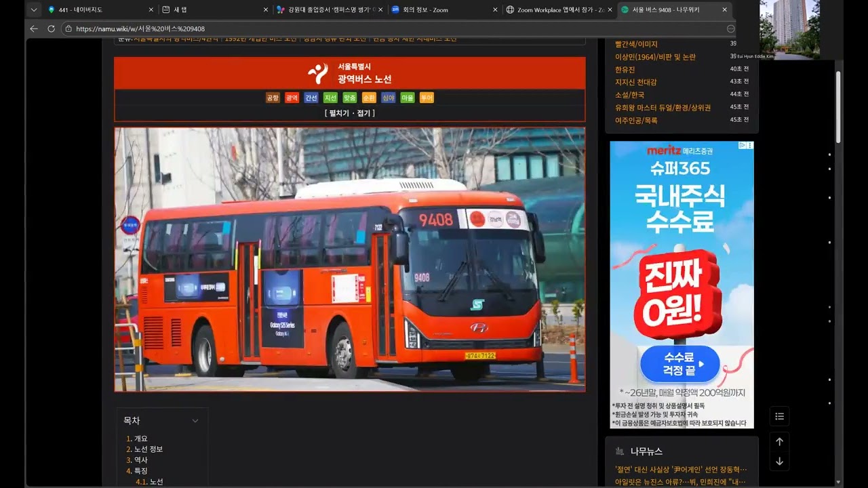Open recent change 한유진
This screenshot has width=868, height=488.
click(x=625, y=69)
